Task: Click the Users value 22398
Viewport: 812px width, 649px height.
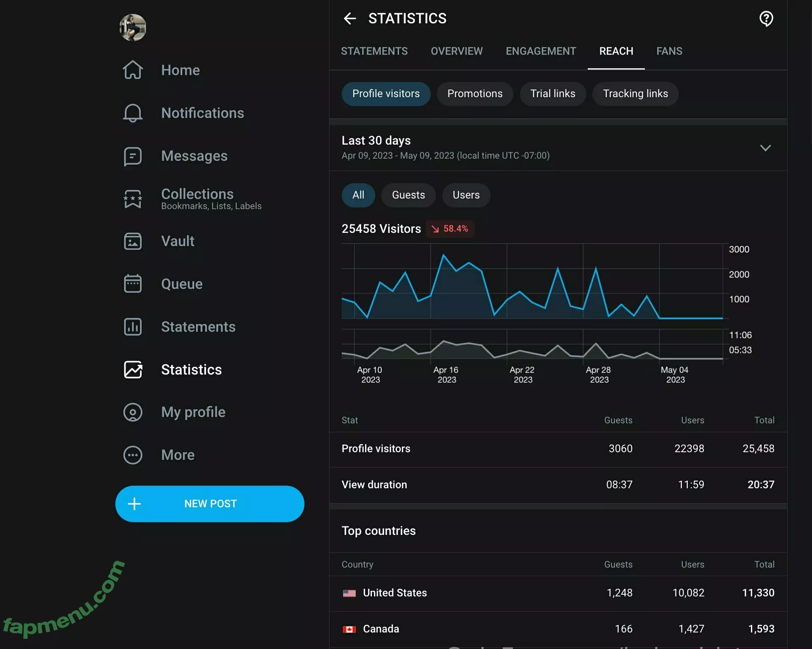Action: coord(689,449)
